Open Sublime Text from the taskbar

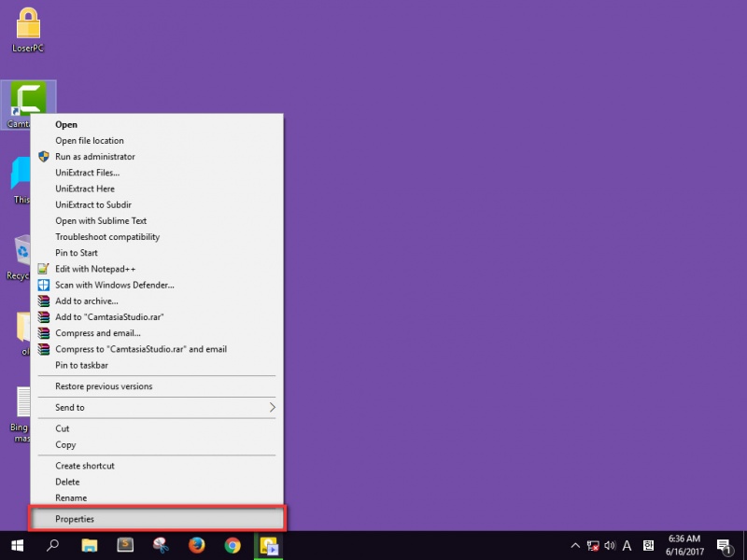(x=125, y=545)
